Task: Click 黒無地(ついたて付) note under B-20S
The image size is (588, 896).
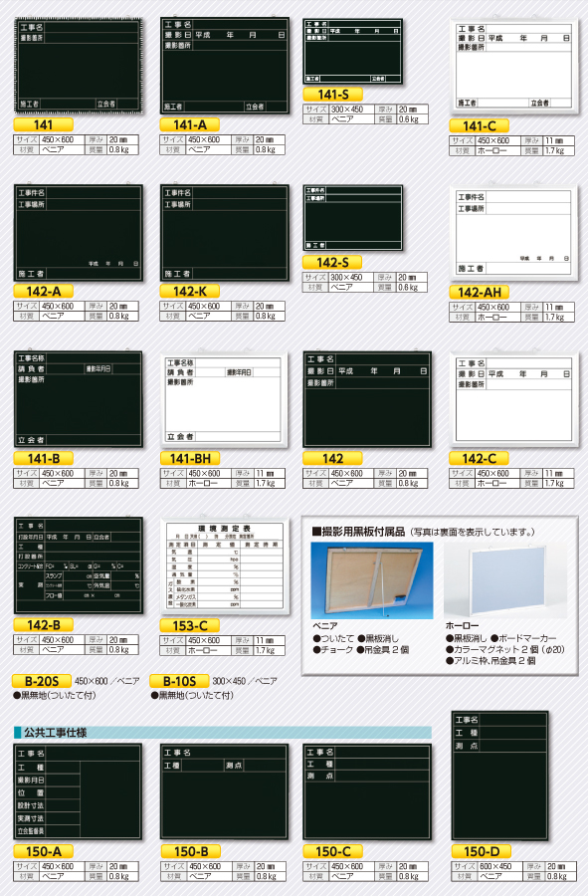Action: [55, 696]
